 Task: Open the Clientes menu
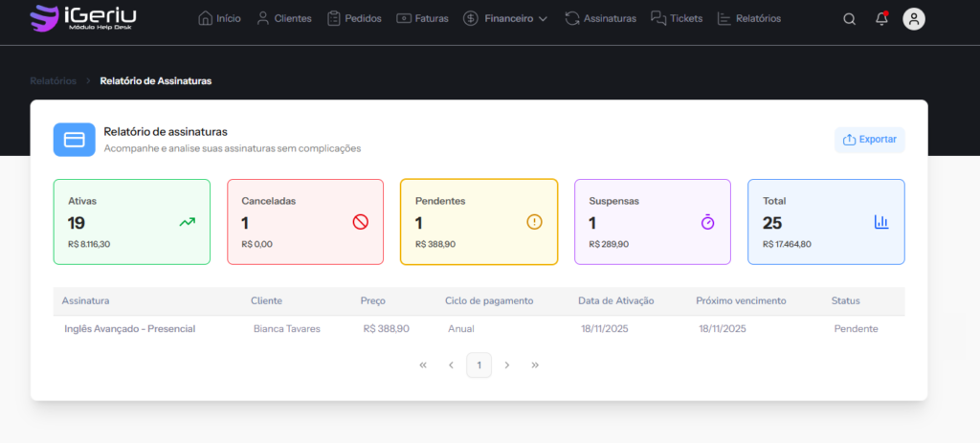coord(284,18)
